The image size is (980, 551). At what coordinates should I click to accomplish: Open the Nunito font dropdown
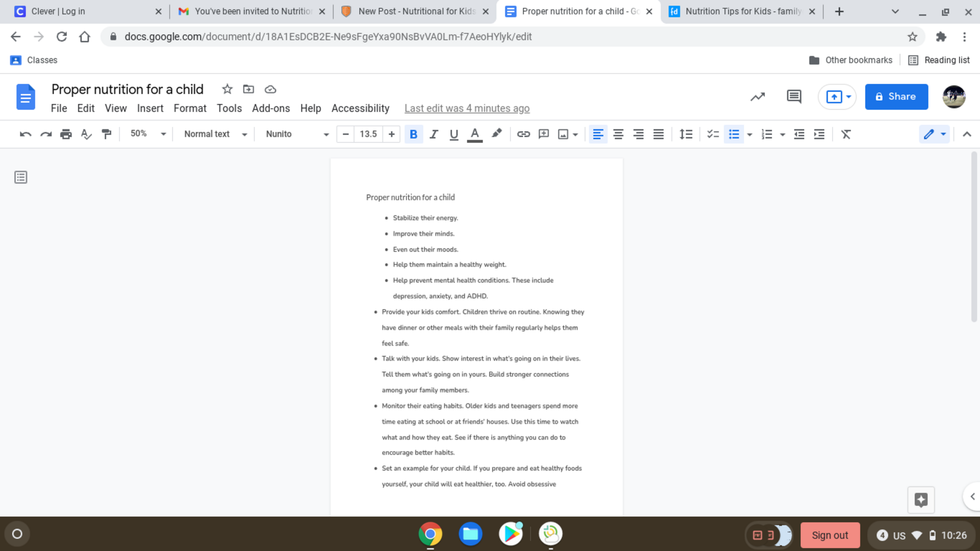(x=297, y=134)
